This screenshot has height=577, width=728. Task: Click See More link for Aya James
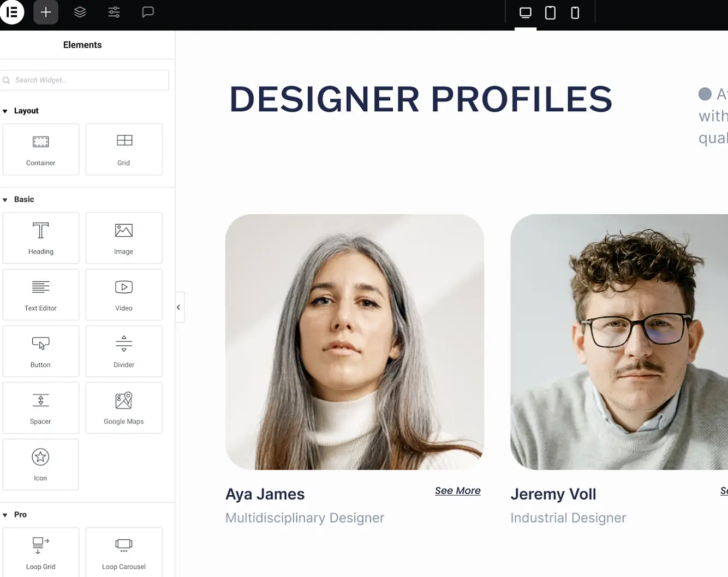tap(457, 491)
